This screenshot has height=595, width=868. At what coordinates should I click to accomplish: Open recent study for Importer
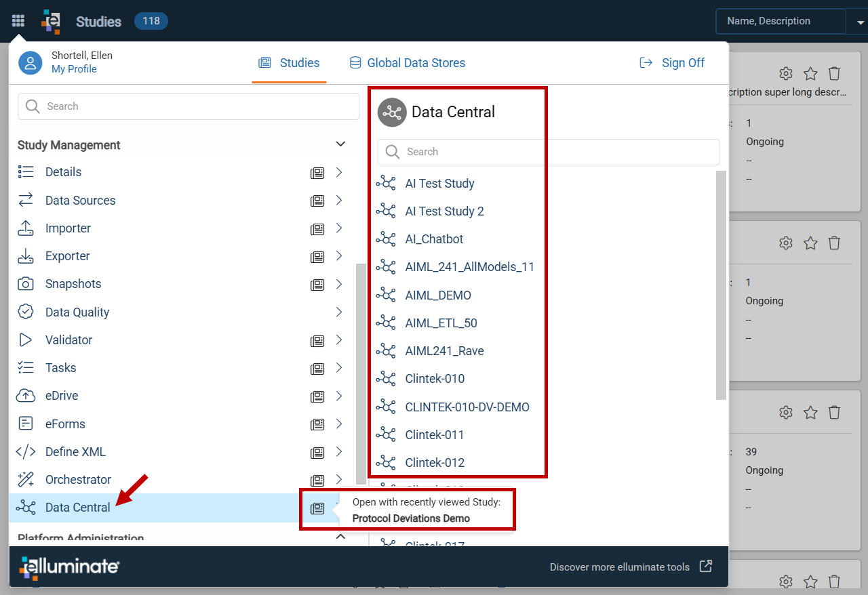point(317,229)
